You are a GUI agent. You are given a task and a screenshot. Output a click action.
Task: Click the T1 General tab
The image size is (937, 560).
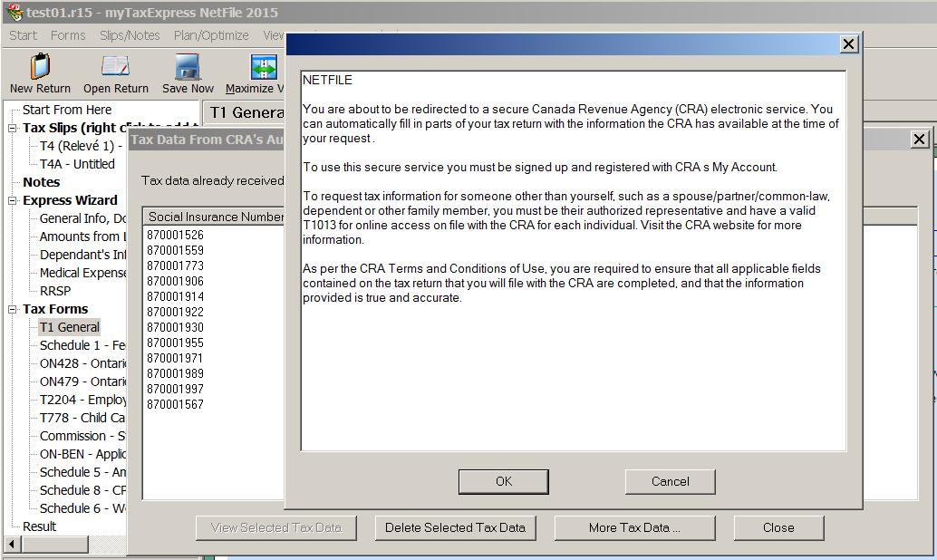point(246,112)
